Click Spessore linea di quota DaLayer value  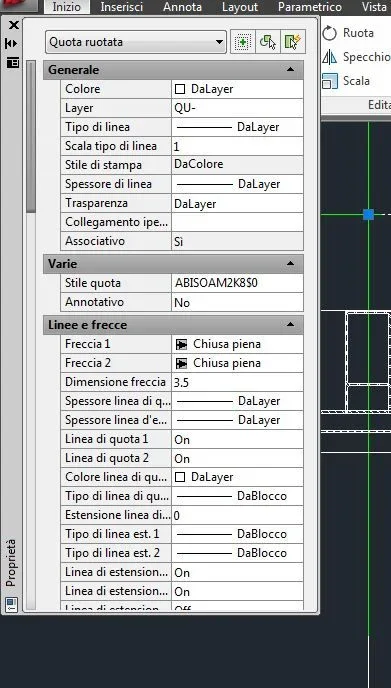pyautogui.click(x=237, y=401)
